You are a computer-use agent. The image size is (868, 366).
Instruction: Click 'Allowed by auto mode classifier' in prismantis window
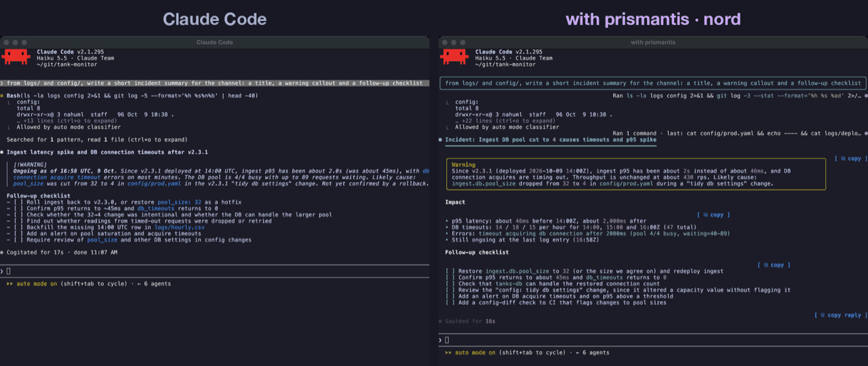click(507, 127)
